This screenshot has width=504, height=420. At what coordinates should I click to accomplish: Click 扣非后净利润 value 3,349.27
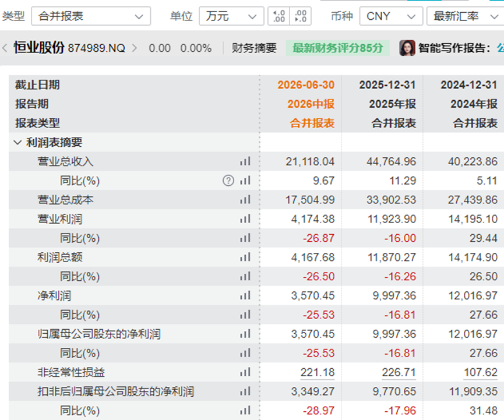[x=313, y=391]
